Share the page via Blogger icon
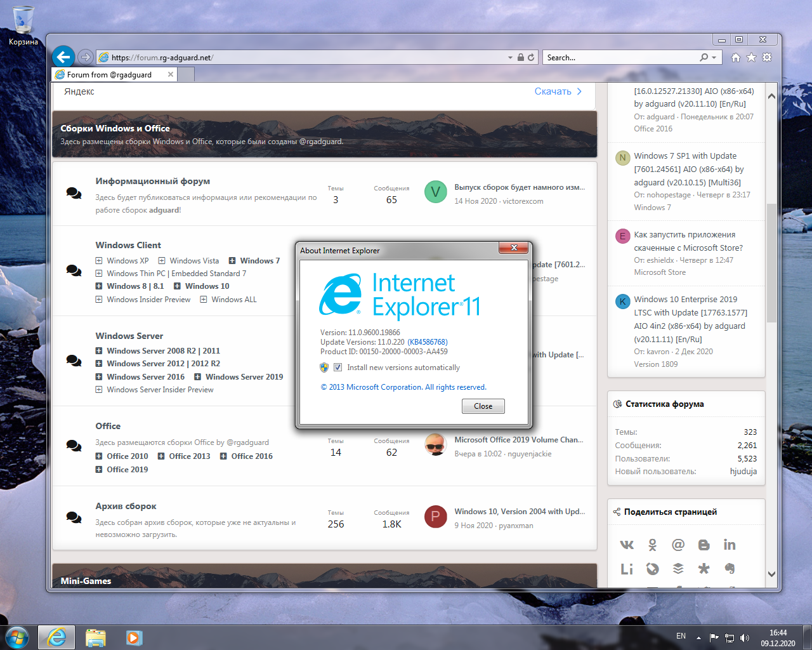 pyautogui.click(x=704, y=545)
